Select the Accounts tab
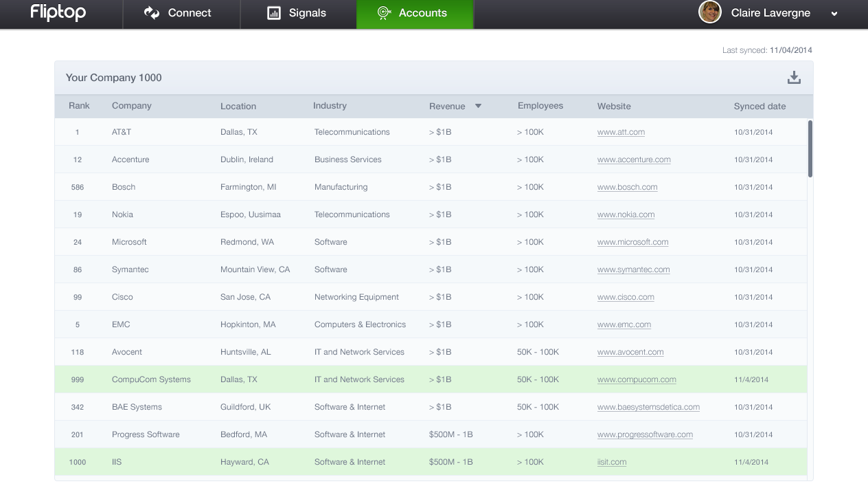 415,14
